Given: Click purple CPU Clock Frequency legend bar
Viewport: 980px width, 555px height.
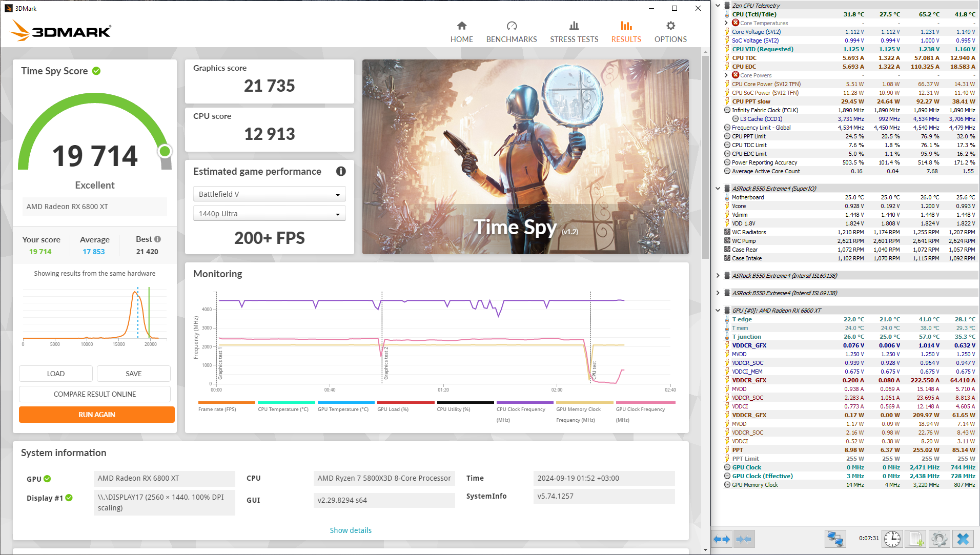Looking at the screenshot, I should click(x=525, y=403).
